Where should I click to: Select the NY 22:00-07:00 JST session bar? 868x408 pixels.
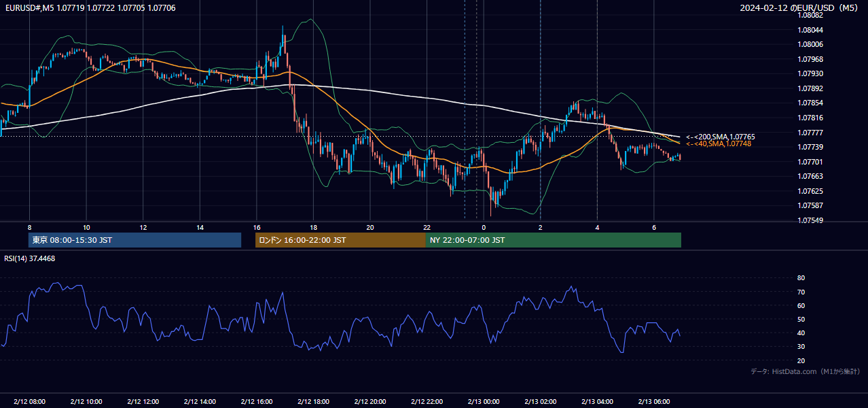coord(554,240)
